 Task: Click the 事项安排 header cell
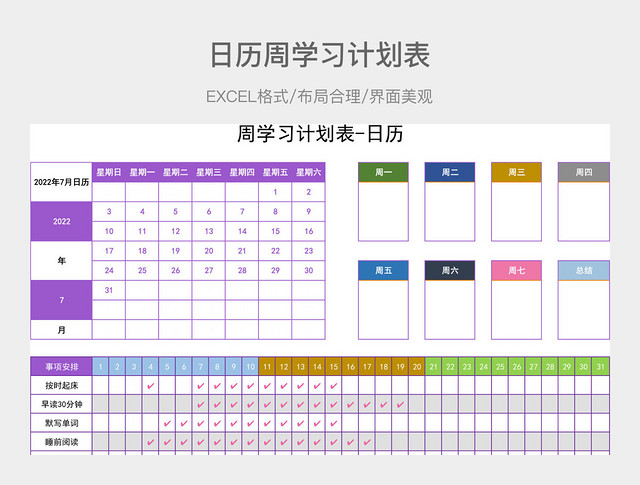click(61, 367)
